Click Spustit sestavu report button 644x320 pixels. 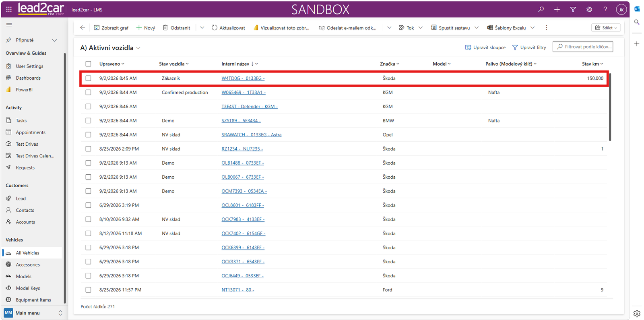[450, 28]
